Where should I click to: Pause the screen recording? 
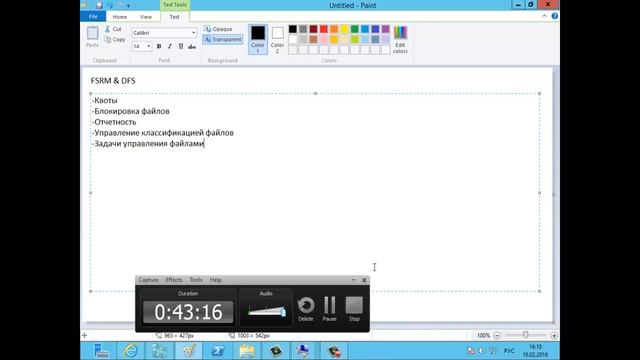coord(329,309)
